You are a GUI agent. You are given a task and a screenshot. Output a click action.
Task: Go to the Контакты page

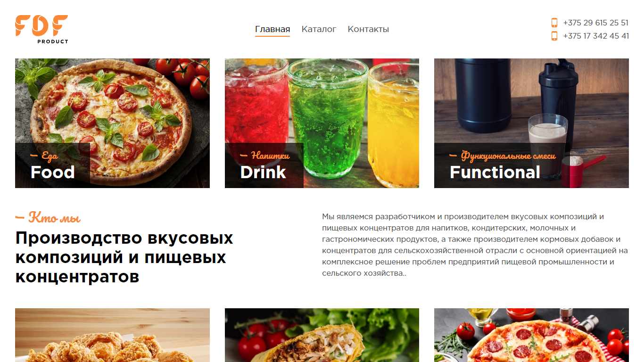[x=368, y=29]
